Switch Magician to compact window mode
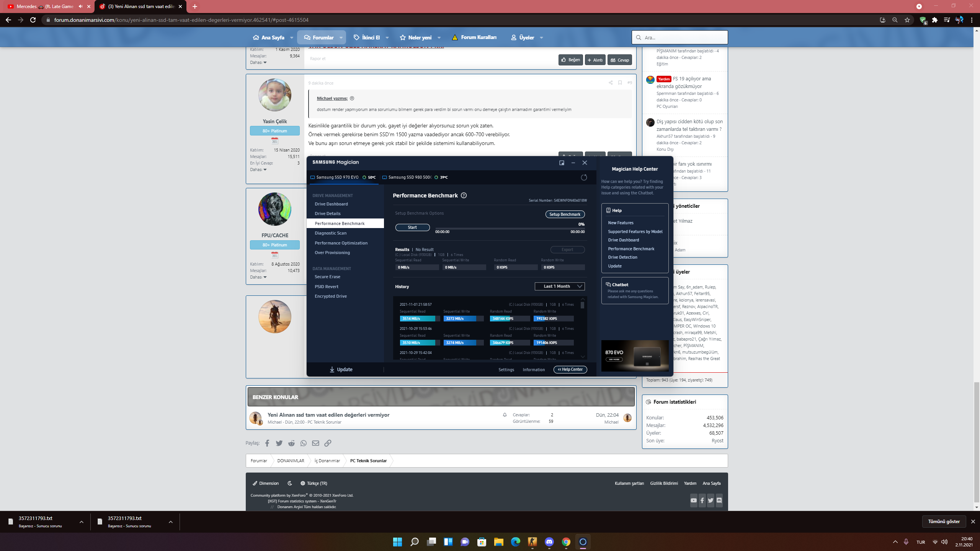This screenshot has height=551, width=980. coord(562,163)
